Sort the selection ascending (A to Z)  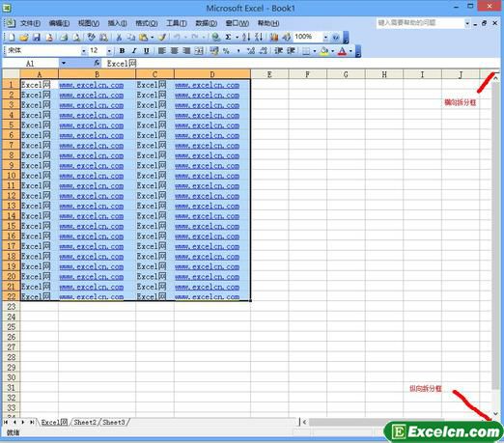pyautogui.click(x=246, y=38)
